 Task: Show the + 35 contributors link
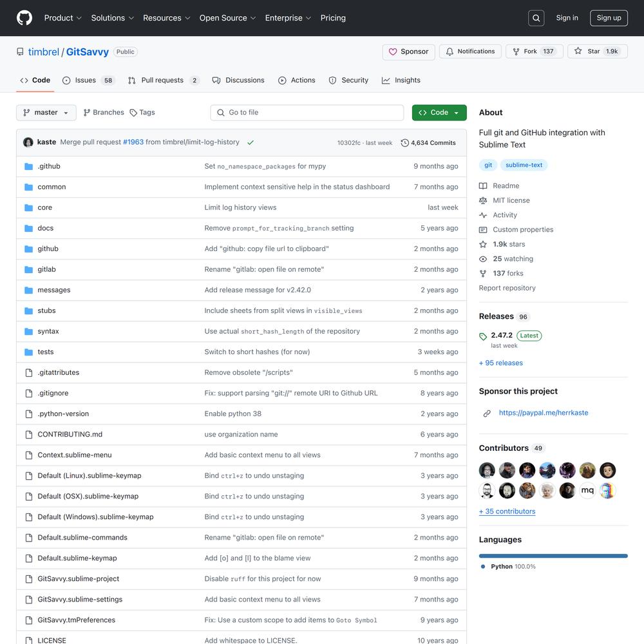[507, 512]
